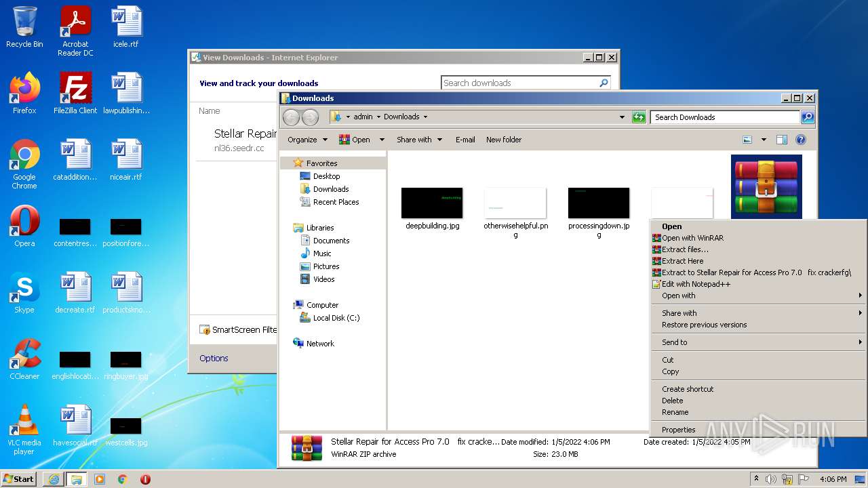Click the Start button

19,479
